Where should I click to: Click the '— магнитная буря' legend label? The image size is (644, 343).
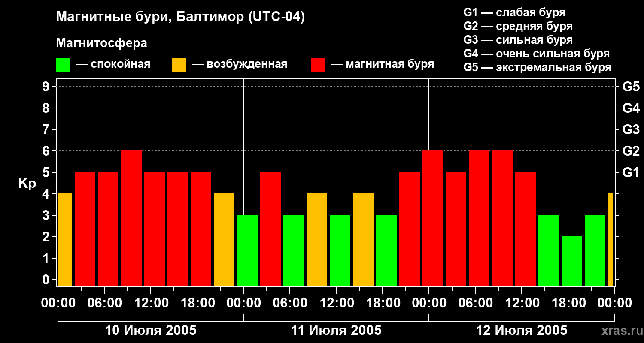click(x=383, y=65)
